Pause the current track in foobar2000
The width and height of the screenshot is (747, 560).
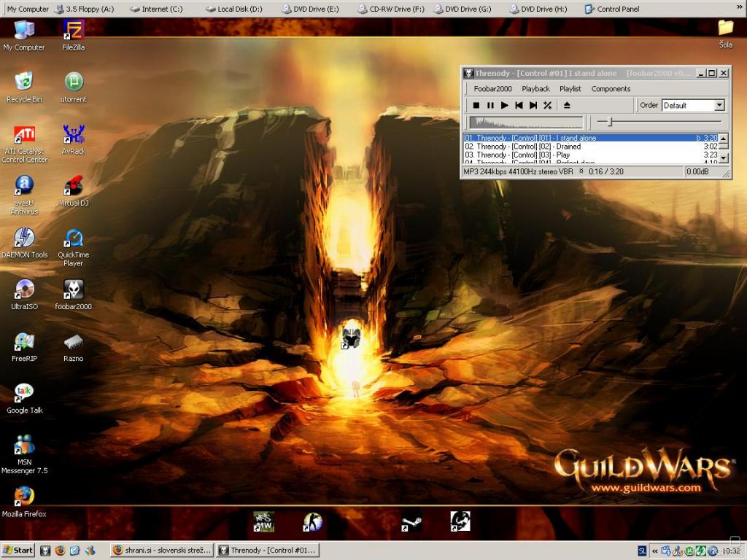pyautogui.click(x=490, y=105)
